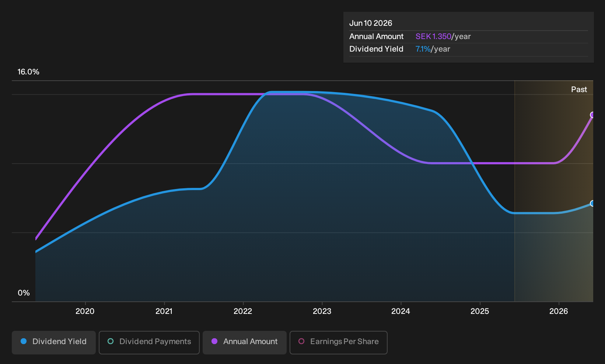This screenshot has height=364, width=605.
Task: Click the blue Dividend Yield endpoint marker
Action: 592,203
